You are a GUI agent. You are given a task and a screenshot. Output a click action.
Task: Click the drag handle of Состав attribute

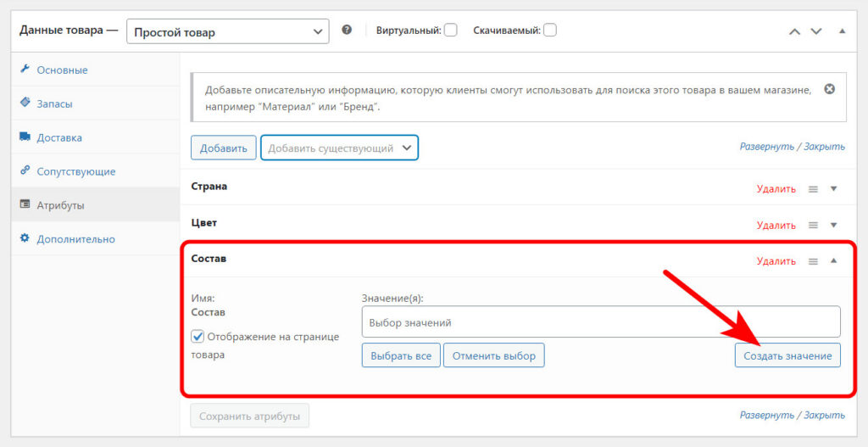click(x=813, y=261)
